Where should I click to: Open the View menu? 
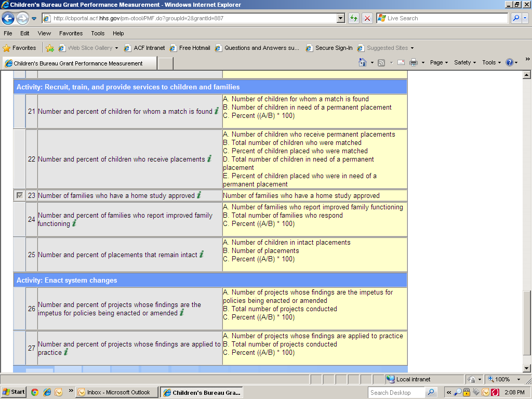tap(44, 33)
